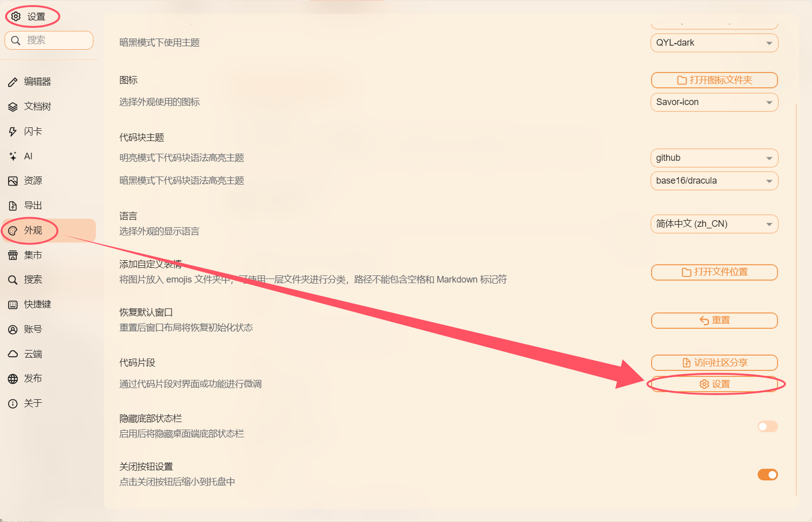The width and height of the screenshot is (812, 522).
Task: Enable the 隐藏底部状态栏 toggle
Action: (767, 427)
